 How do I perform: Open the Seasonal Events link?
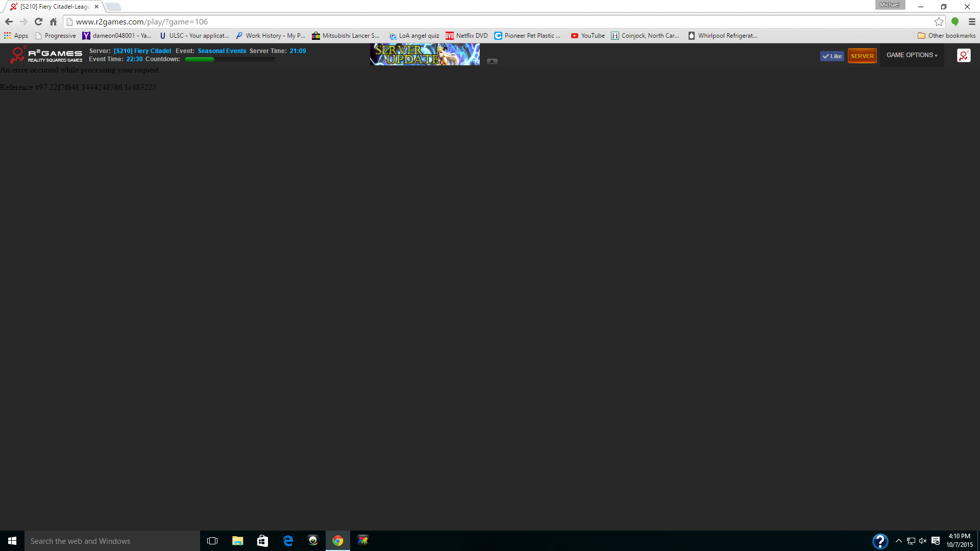222,51
